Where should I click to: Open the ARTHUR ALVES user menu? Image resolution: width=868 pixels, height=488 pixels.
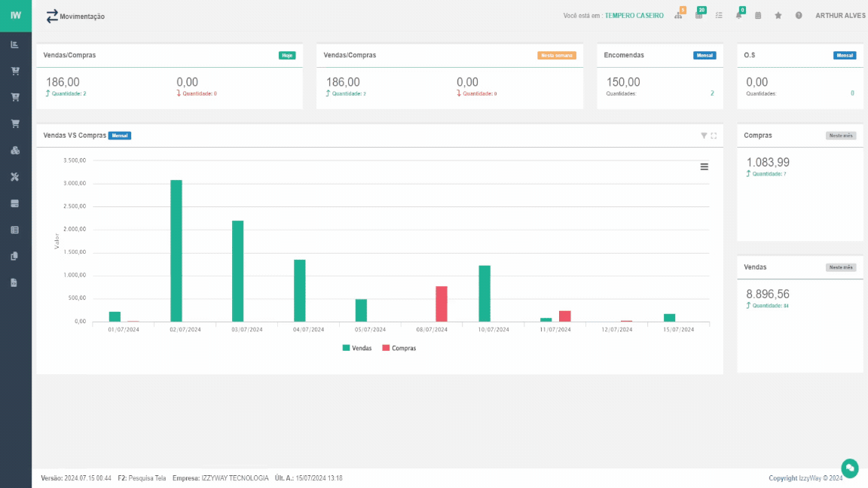tap(840, 16)
